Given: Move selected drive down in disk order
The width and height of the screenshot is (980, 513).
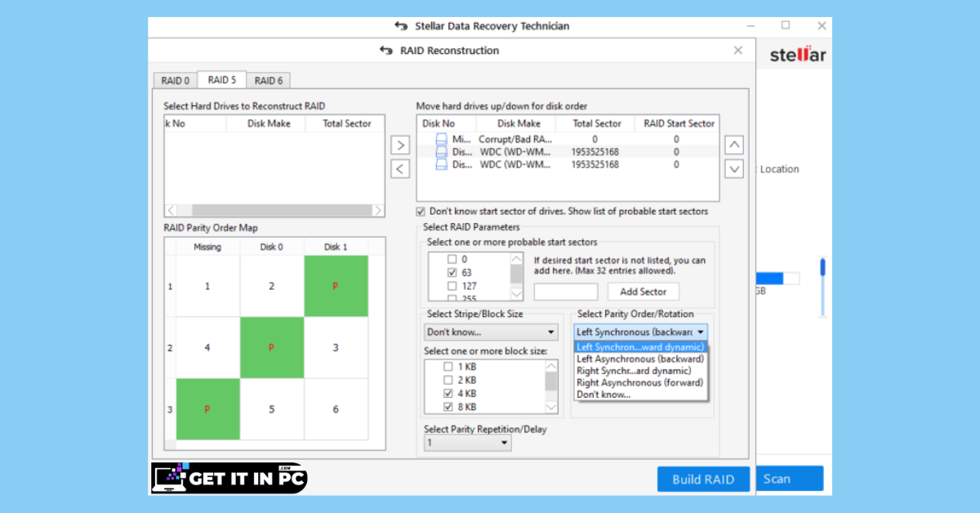Looking at the screenshot, I should click(x=734, y=169).
